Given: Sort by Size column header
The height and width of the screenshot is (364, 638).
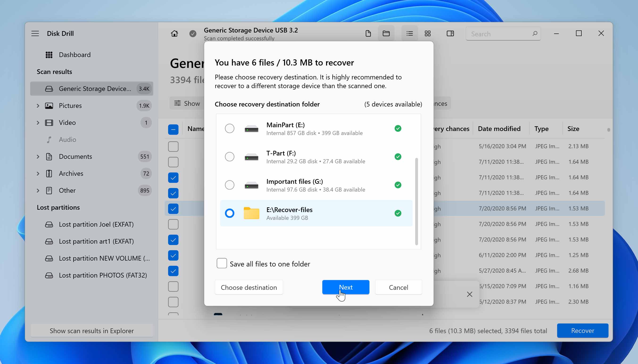Looking at the screenshot, I should 573,129.
